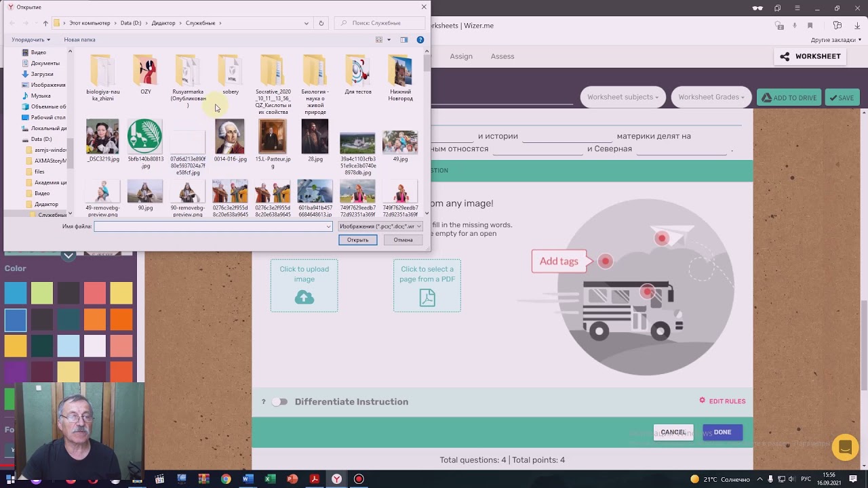Select the 0014-016-.jpg portrait file

coord(230,140)
